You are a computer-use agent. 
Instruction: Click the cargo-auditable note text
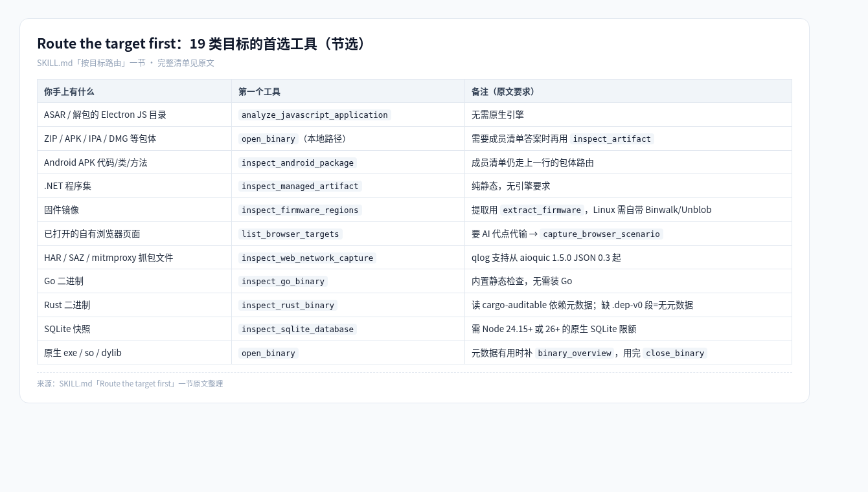click(x=582, y=305)
